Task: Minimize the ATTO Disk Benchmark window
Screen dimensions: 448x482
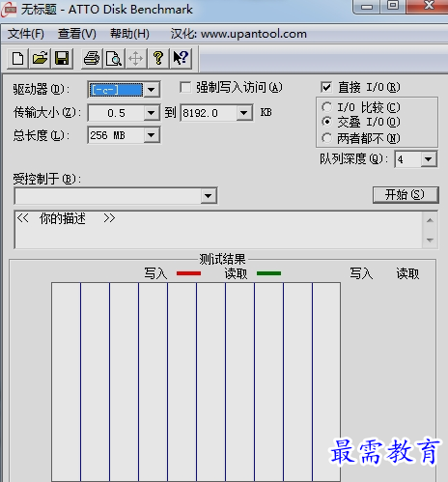Action: point(367,7)
